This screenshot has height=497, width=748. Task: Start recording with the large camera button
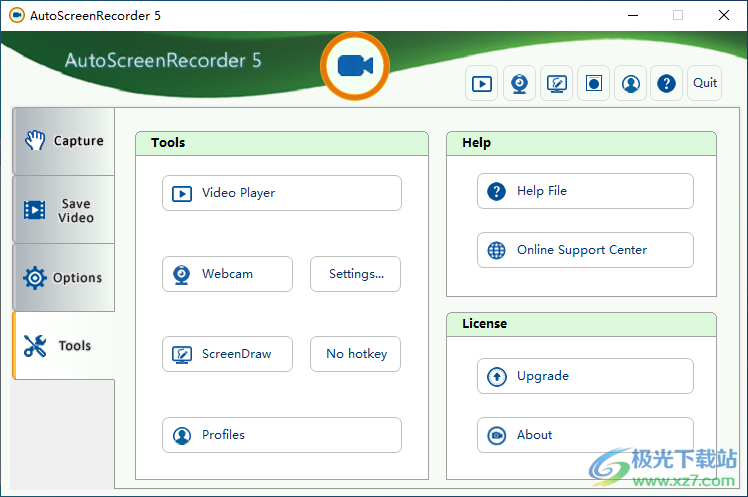click(x=355, y=66)
